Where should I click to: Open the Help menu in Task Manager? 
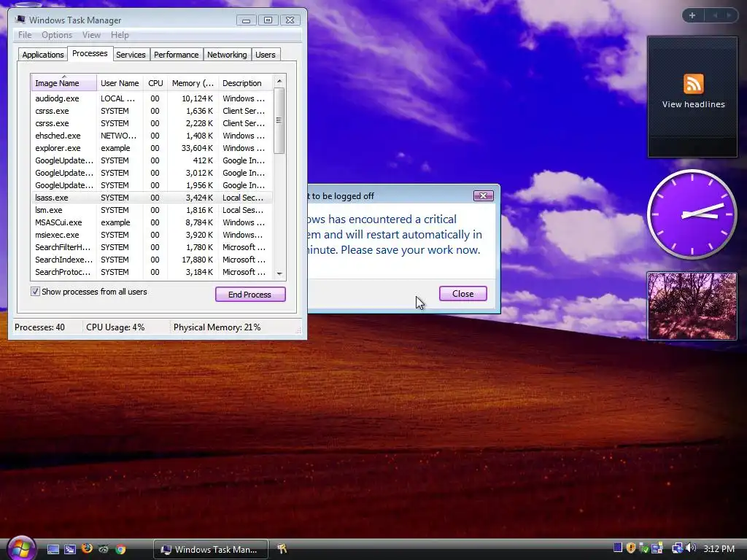click(x=120, y=35)
